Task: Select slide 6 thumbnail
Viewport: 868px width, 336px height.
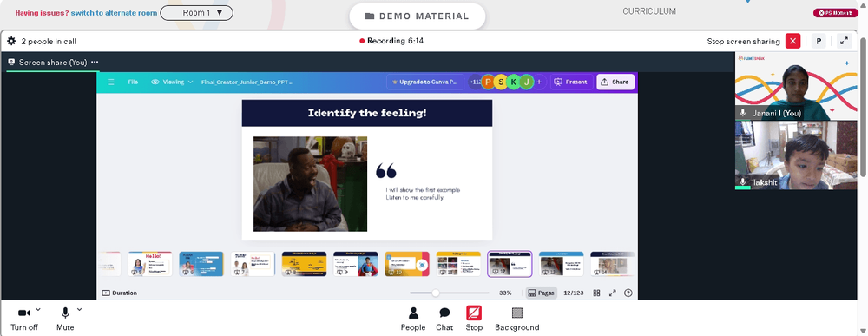Action: (201, 264)
